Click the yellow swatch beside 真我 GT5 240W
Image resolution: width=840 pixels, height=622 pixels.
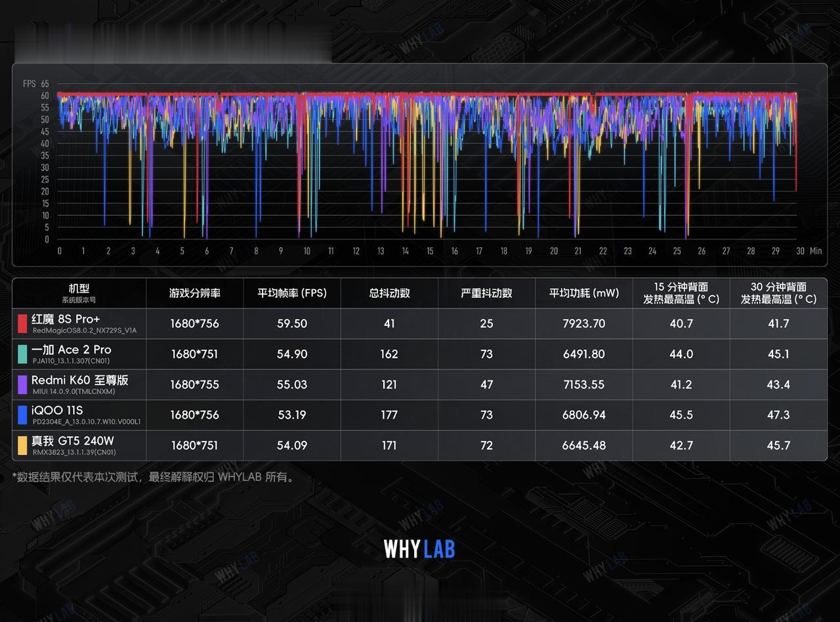(x=22, y=446)
